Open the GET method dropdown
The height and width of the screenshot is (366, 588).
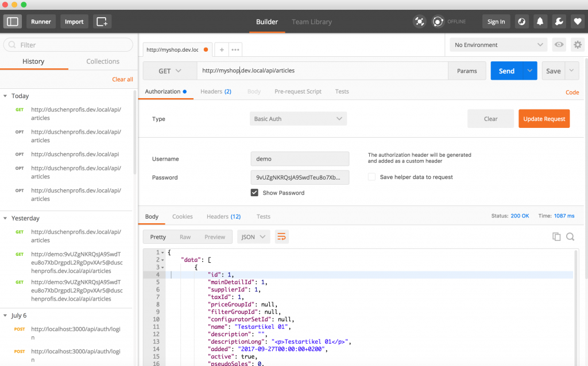coord(170,71)
